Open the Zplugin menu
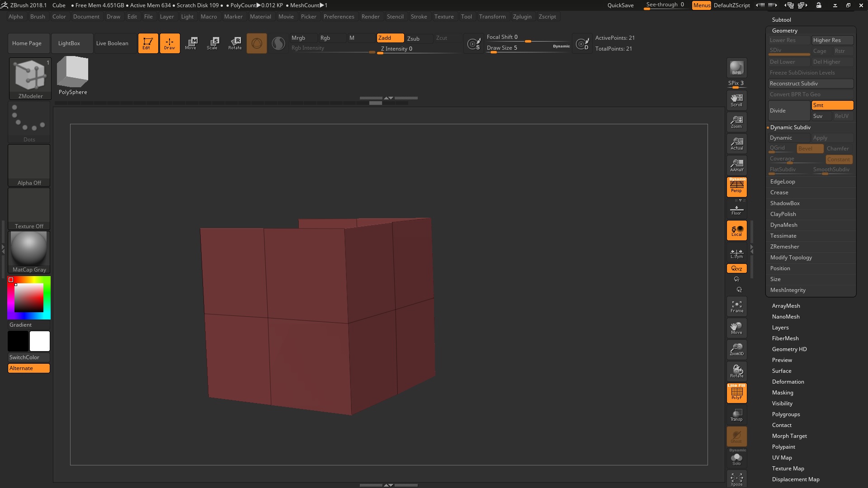868x488 pixels. [x=522, y=17]
